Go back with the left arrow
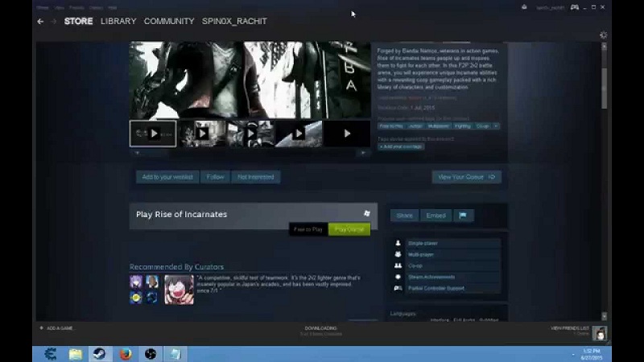The image size is (644, 362). point(40,22)
